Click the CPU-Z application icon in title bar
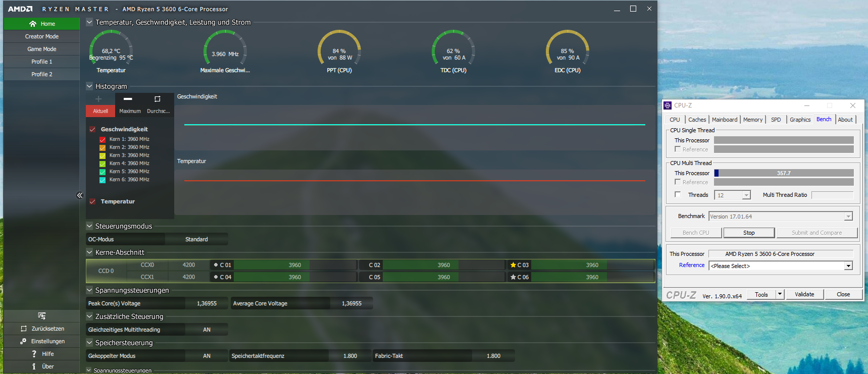 (x=668, y=105)
